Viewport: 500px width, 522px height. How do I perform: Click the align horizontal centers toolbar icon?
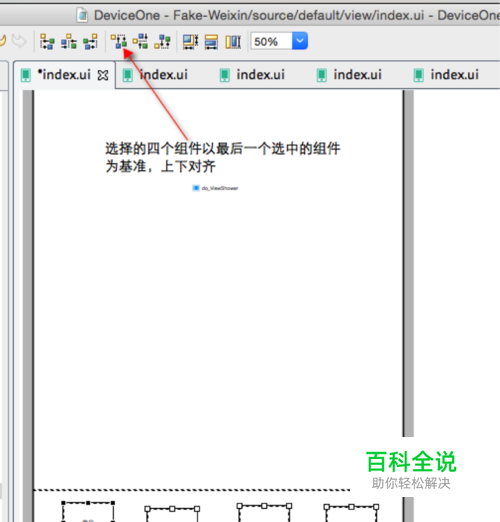click(69, 42)
